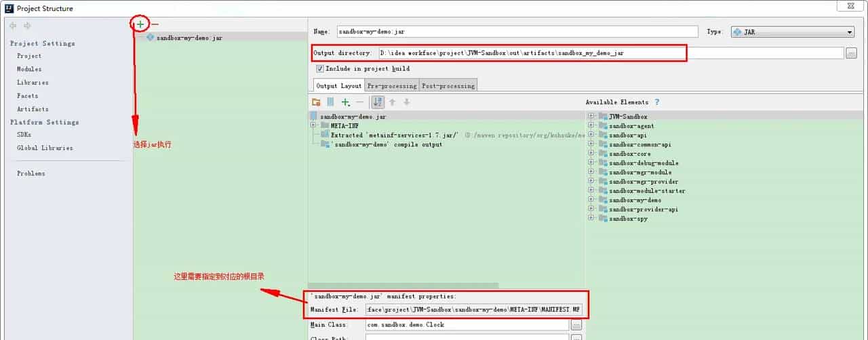Screen dimensions: 868x340
Task: Browse for the Main Class
Action: [x=576, y=324]
